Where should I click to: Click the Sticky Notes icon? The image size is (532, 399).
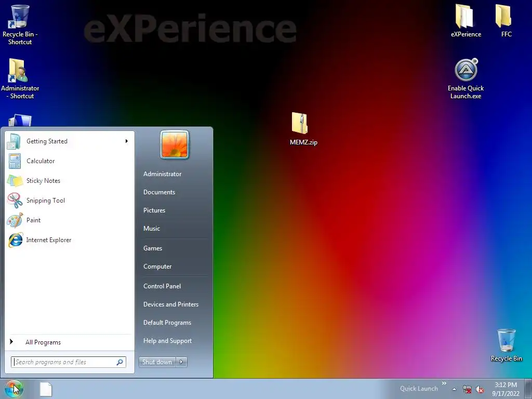[x=15, y=180]
